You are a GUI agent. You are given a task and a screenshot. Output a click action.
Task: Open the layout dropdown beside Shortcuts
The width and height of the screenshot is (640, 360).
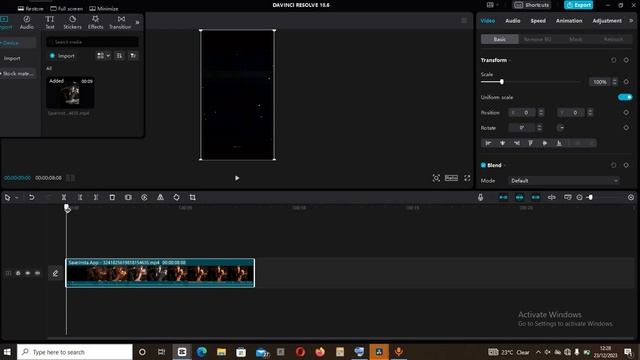pyautogui.click(x=493, y=5)
